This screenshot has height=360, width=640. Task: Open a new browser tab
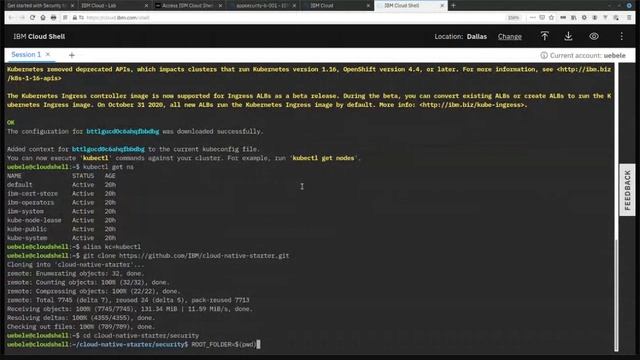[453, 6]
